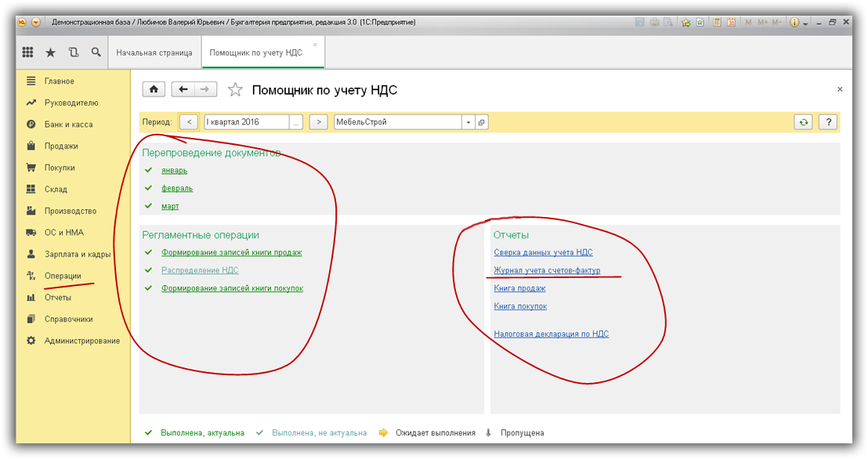Viewport: 868px width, 459px height.
Task: Close the form with the x button
Action: pos(840,89)
